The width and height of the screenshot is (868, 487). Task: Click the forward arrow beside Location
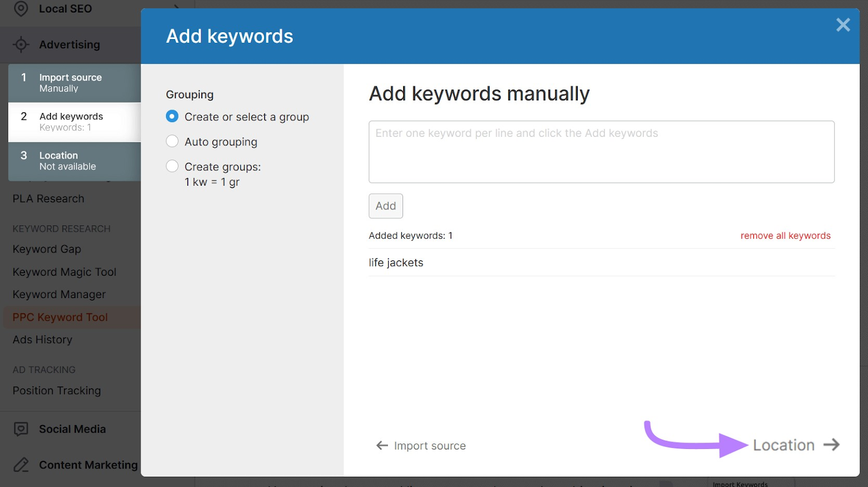point(831,445)
